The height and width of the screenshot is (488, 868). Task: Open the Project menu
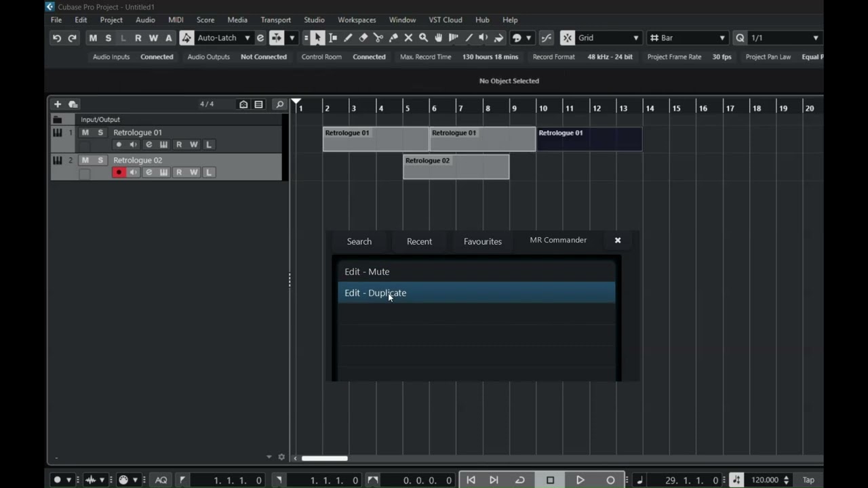coord(111,20)
